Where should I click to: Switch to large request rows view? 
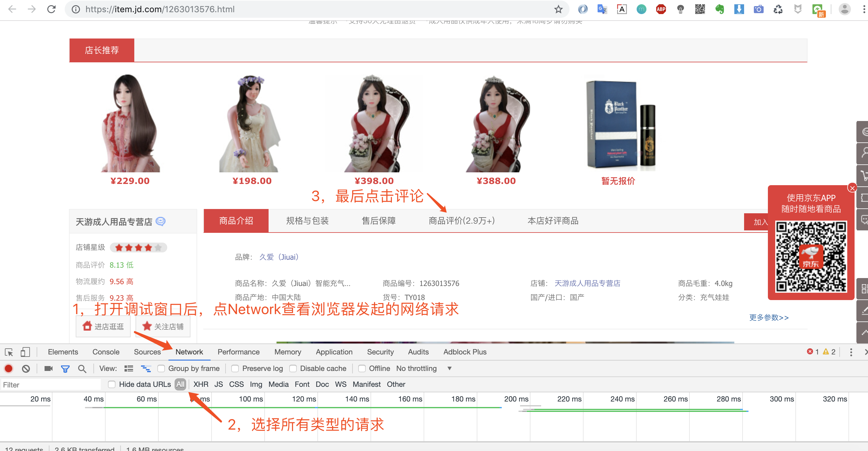coord(129,369)
